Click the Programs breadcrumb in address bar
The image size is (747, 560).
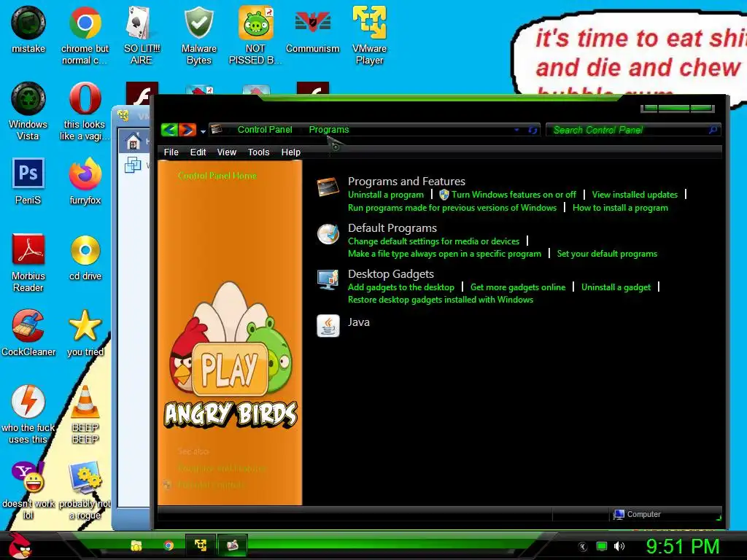329,130
